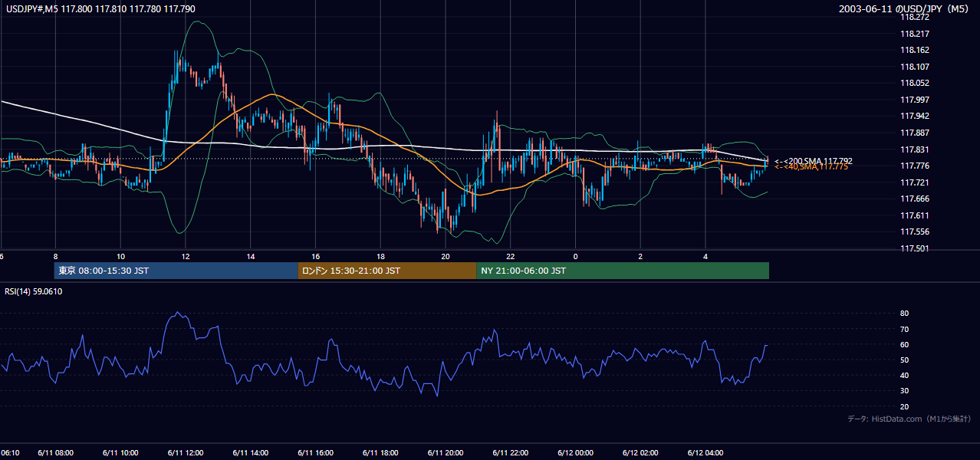Click price axis value 117.831

tap(913, 150)
